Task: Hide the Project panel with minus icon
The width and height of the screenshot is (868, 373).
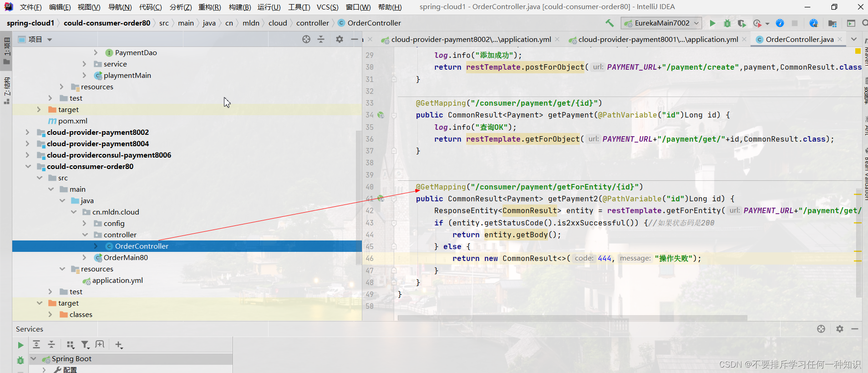Action: click(x=355, y=40)
